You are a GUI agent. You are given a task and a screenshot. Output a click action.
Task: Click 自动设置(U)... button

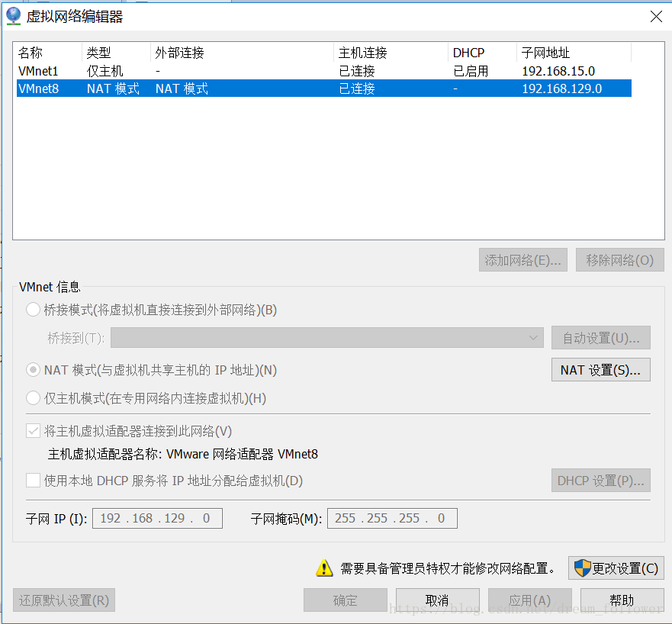point(601,338)
